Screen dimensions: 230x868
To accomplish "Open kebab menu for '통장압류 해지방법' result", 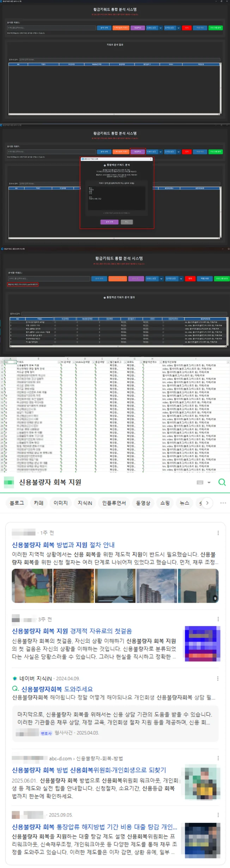I will (218, 815).
